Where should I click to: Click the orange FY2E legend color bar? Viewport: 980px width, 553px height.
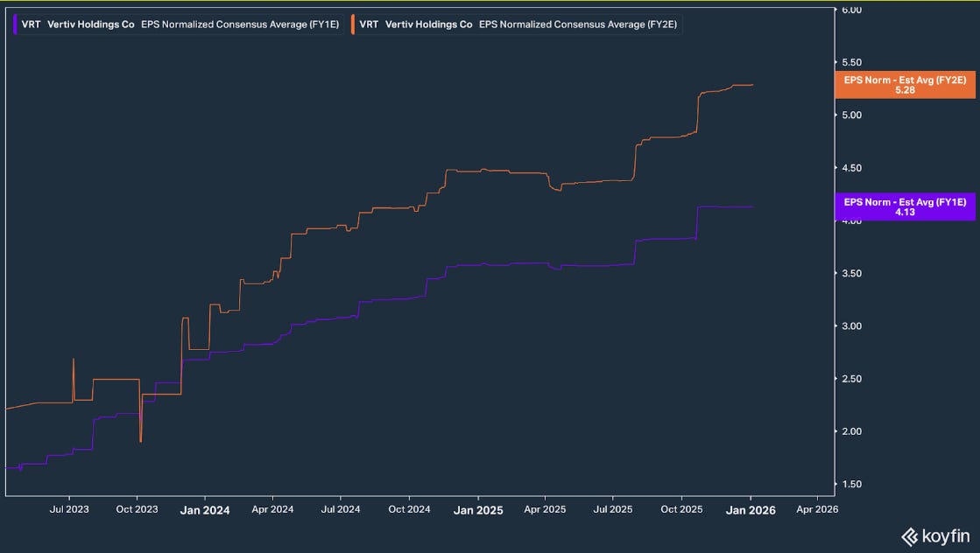pyautogui.click(x=353, y=24)
